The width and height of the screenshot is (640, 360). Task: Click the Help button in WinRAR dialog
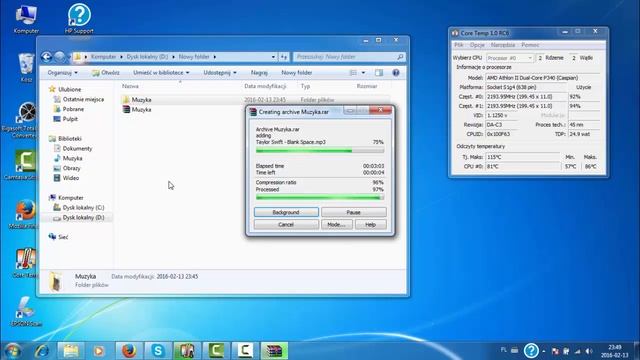pyautogui.click(x=371, y=224)
